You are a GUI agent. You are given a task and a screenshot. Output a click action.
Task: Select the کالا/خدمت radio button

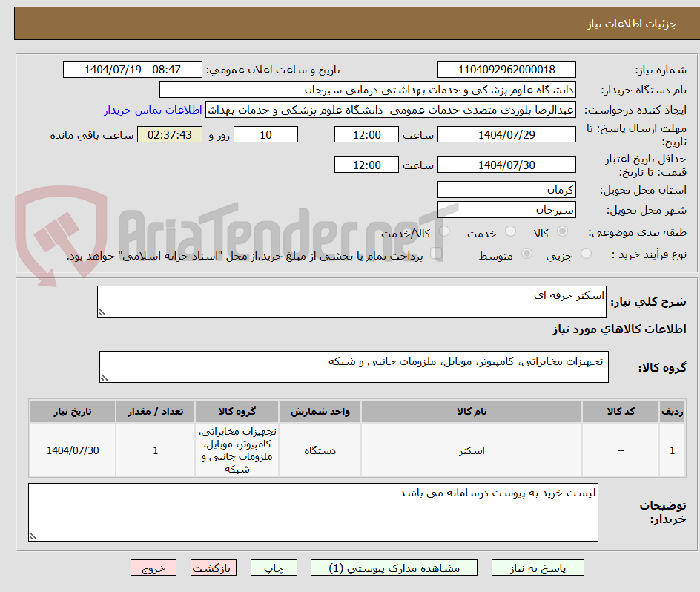[x=444, y=232]
